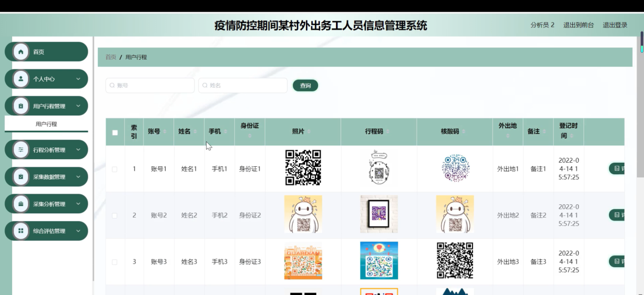Image resolution: width=644 pixels, height=295 pixels.
Task: Open row 2 照片 cartoon QR thumbnail
Action: coord(303,214)
